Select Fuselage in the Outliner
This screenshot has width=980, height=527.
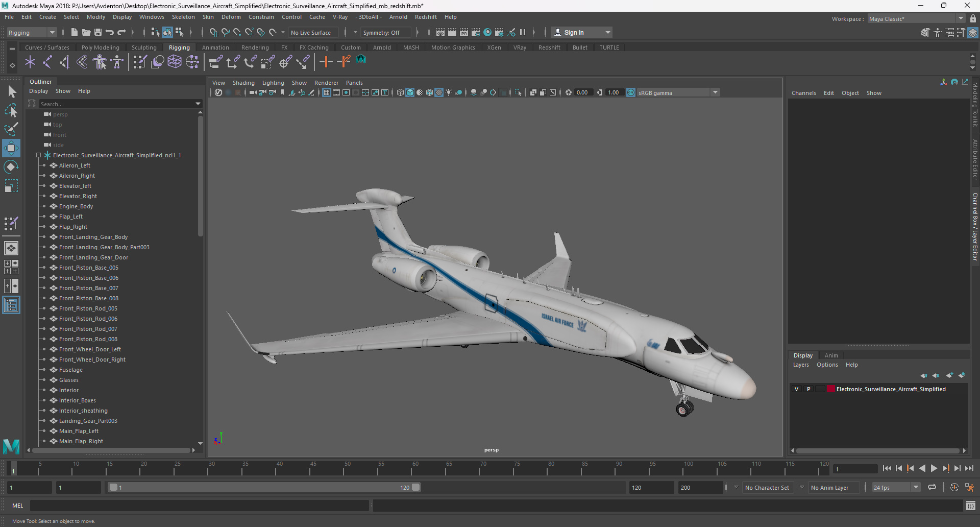coord(70,370)
